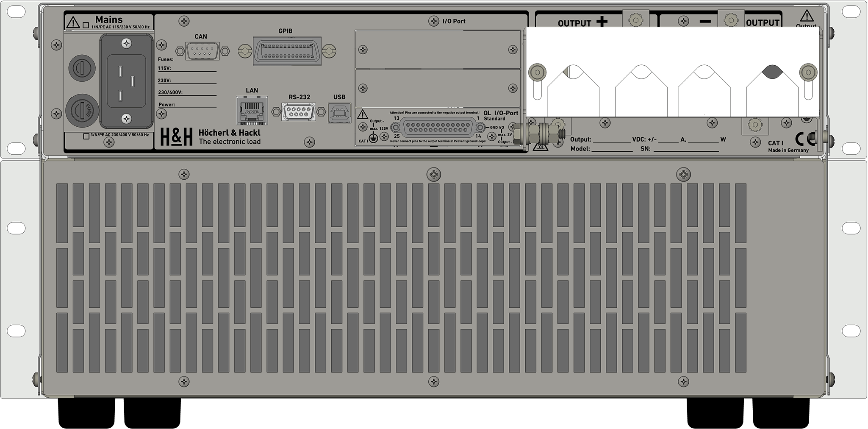Click the upper blank I/O Port slot cover
The image size is (868, 429).
tap(438, 50)
